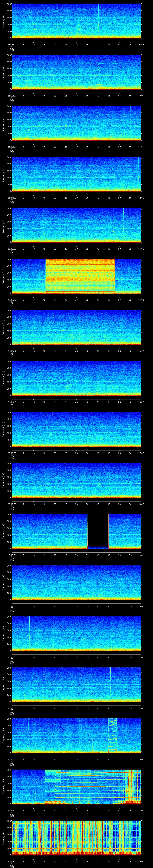Open the 23:17:00 spectrogram panel
Viewport: 153px width, 868px height.
click(76, 481)
